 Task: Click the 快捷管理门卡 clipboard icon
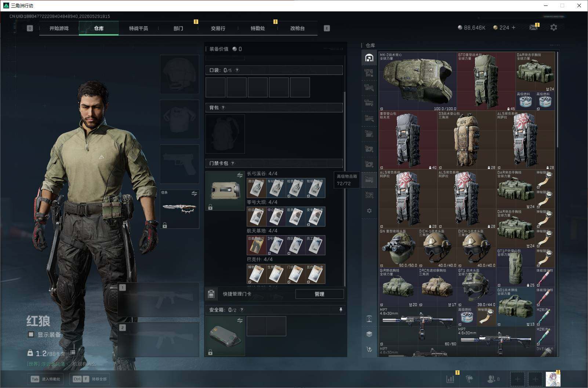pyautogui.click(x=211, y=294)
